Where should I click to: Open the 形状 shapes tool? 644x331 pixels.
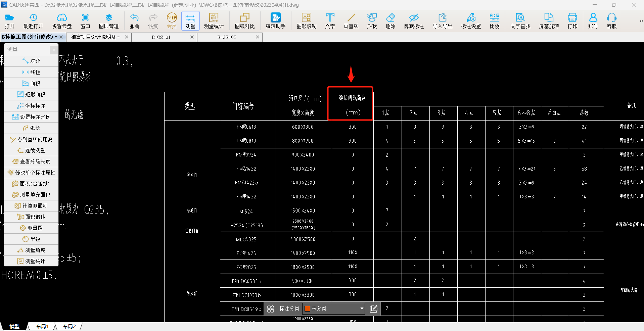coord(372,21)
